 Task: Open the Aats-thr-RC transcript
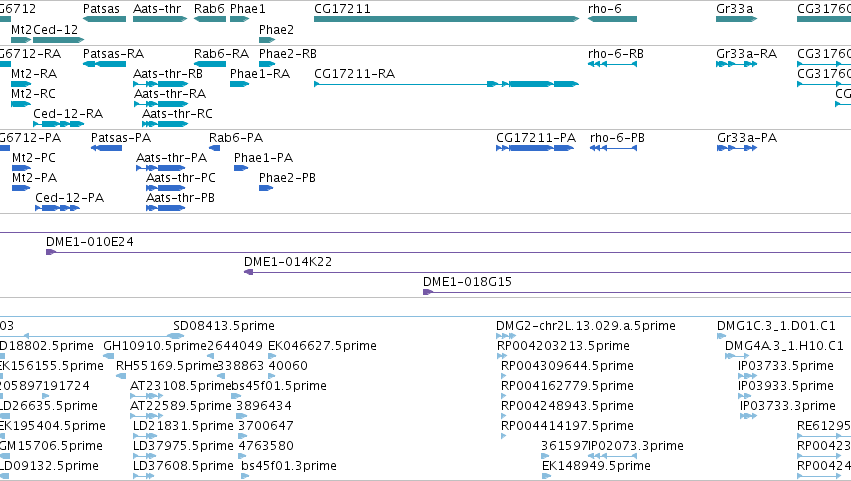point(164,124)
